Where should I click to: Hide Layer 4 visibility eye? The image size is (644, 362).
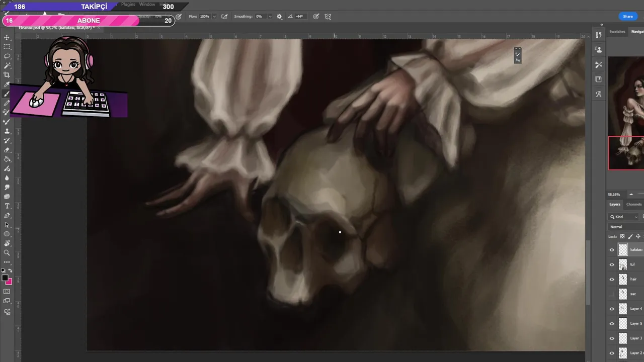pos(612,309)
